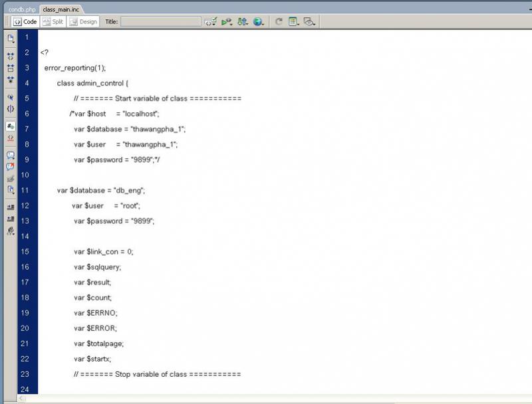This screenshot has width=532, height=404.
Task: Click the 'Start variable of class' comment
Action: pyautogui.click(x=158, y=98)
